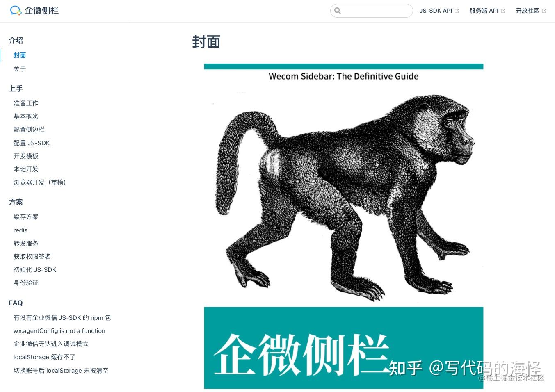Click external link icon beside 开放社区
Screen dimensions: 555x392
[x=544, y=11]
